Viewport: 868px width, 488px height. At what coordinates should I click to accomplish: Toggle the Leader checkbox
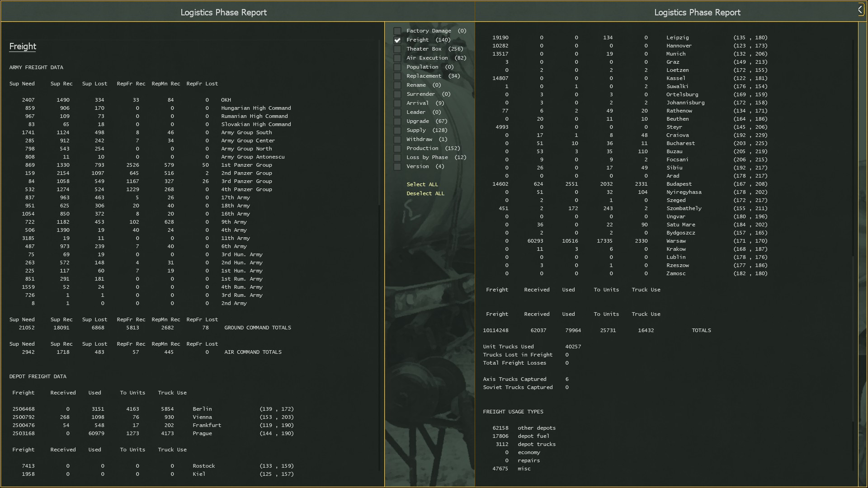397,113
